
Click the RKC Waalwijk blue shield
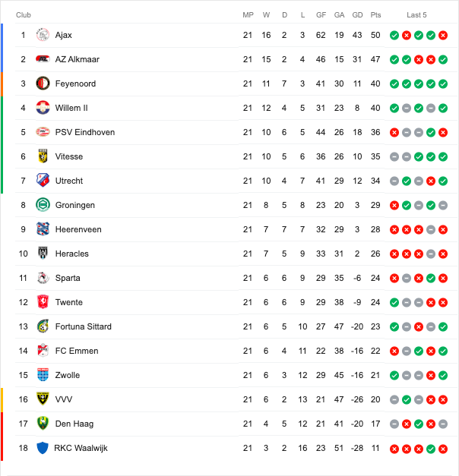coord(43,448)
